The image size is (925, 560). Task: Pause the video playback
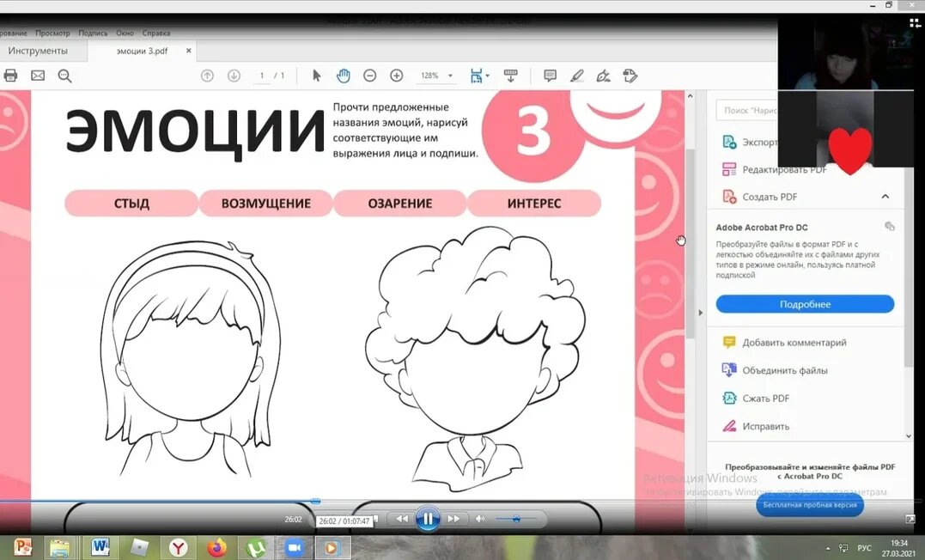(x=428, y=519)
